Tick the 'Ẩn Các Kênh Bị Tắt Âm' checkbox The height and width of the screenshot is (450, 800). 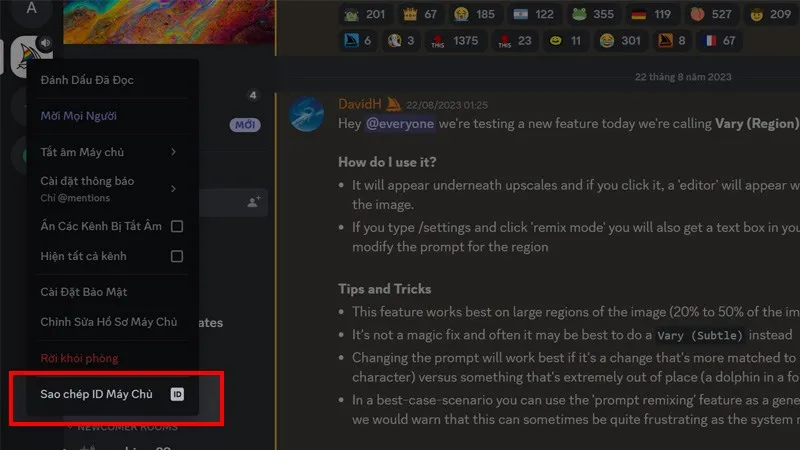177,226
